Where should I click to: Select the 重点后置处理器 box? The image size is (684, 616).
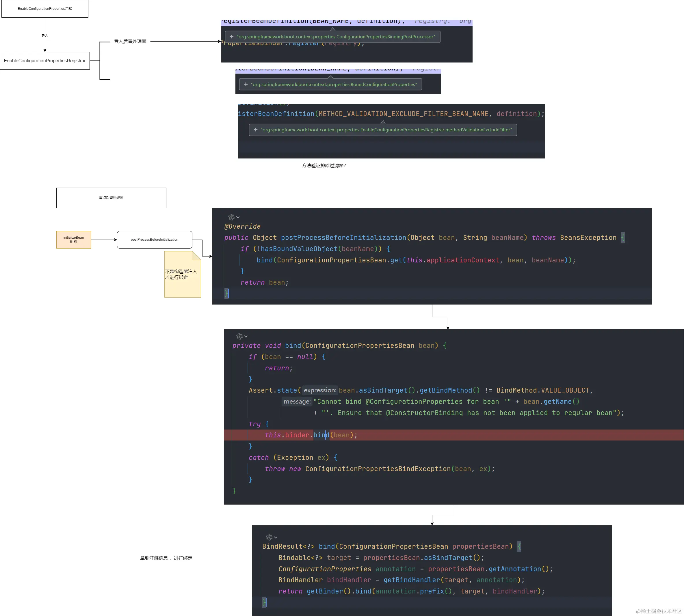(x=111, y=198)
